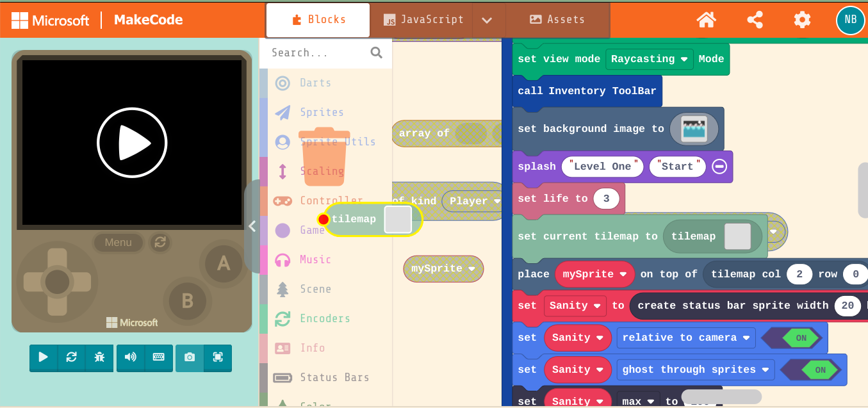This screenshot has height=408, width=868.
Task: Open the Raycasting view mode dropdown
Action: 650,59
